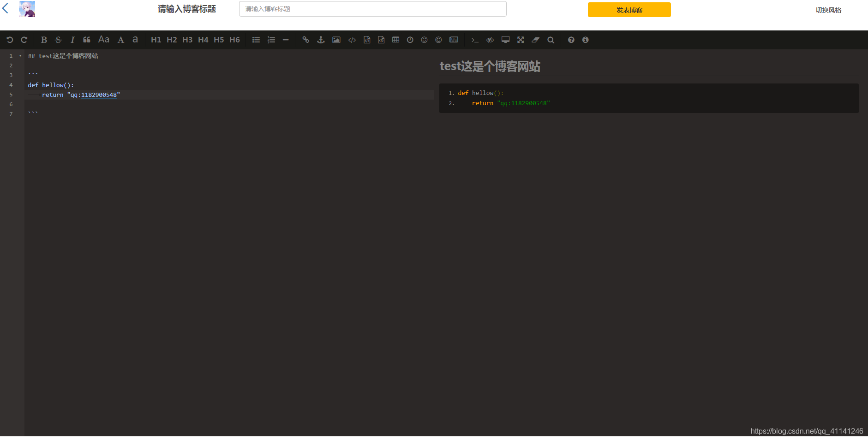Clear editor content with eraser icon

point(535,40)
